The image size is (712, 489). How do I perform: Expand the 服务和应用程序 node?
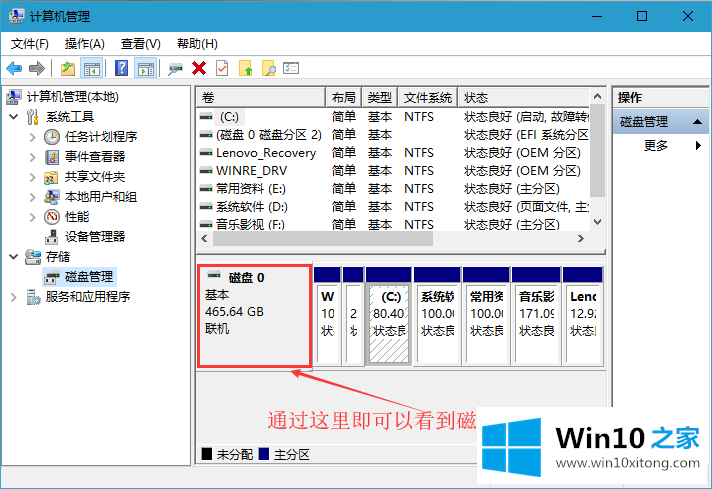pyautogui.click(x=14, y=297)
